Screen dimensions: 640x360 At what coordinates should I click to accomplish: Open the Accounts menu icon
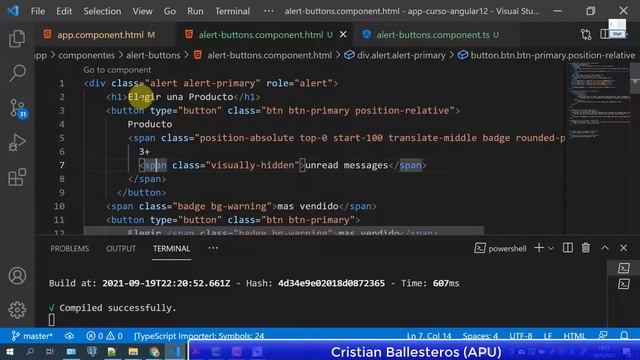pos(17,276)
